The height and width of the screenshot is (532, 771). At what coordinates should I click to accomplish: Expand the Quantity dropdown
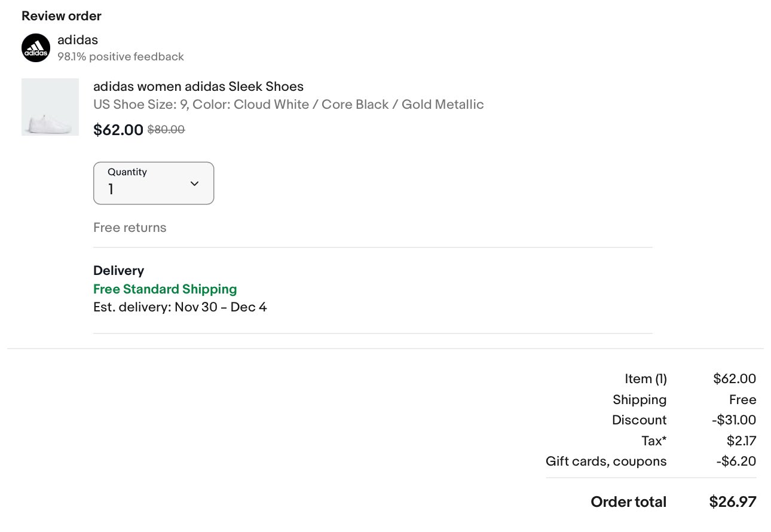[x=154, y=183]
